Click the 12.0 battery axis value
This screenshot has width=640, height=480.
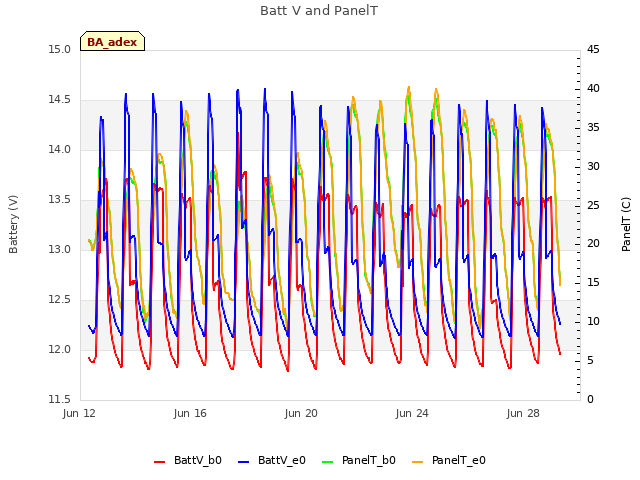[x=60, y=349]
